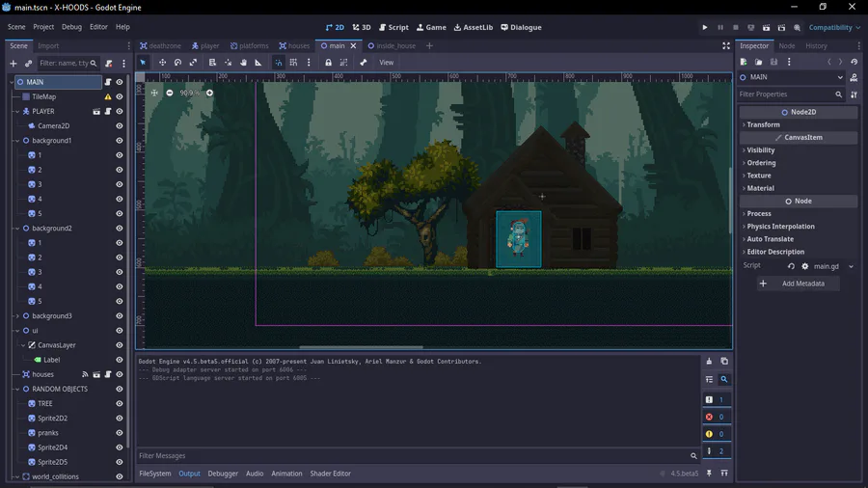Switch to the Script workspace
The height and width of the screenshot is (488, 868).
coord(393,27)
